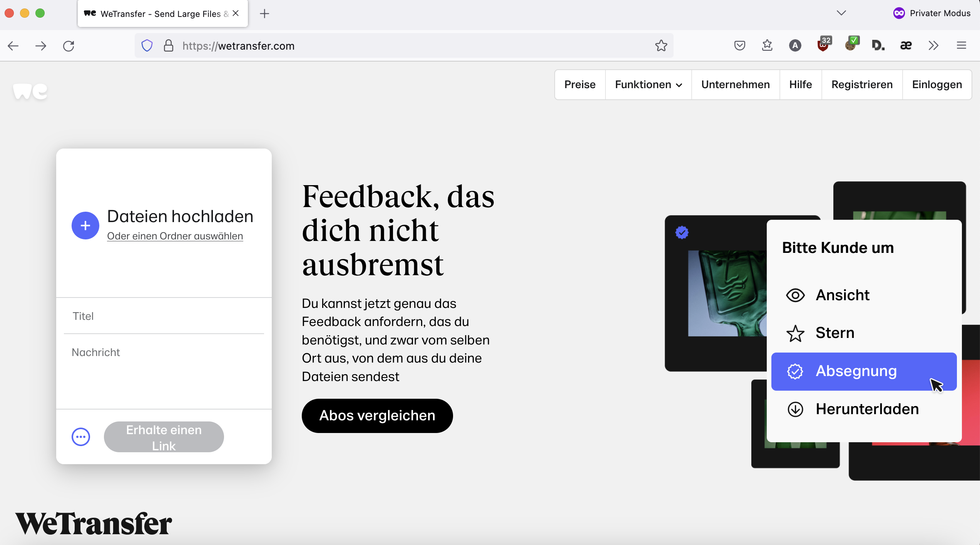Click the private mode mask icon
Image resolution: width=980 pixels, height=545 pixels.
click(x=899, y=13)
